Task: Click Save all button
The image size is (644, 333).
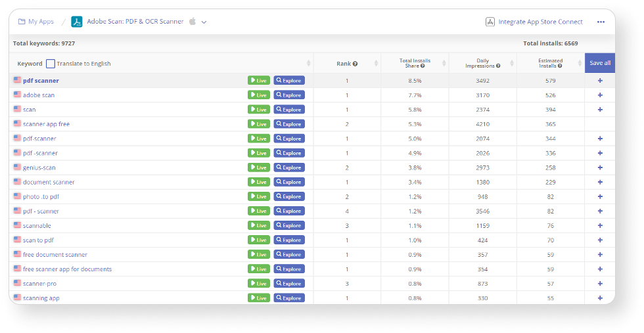Action: 600,63
